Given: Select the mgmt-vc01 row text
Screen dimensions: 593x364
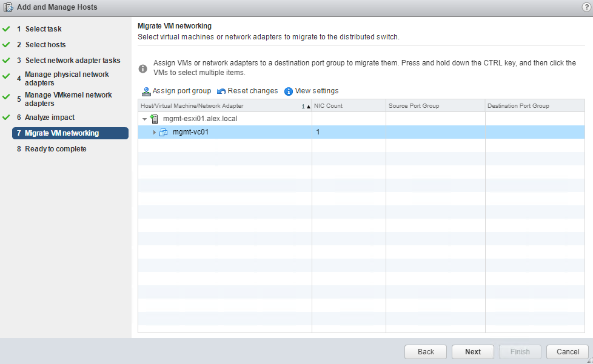Looking at the screenshot, I should coord(190,132).
